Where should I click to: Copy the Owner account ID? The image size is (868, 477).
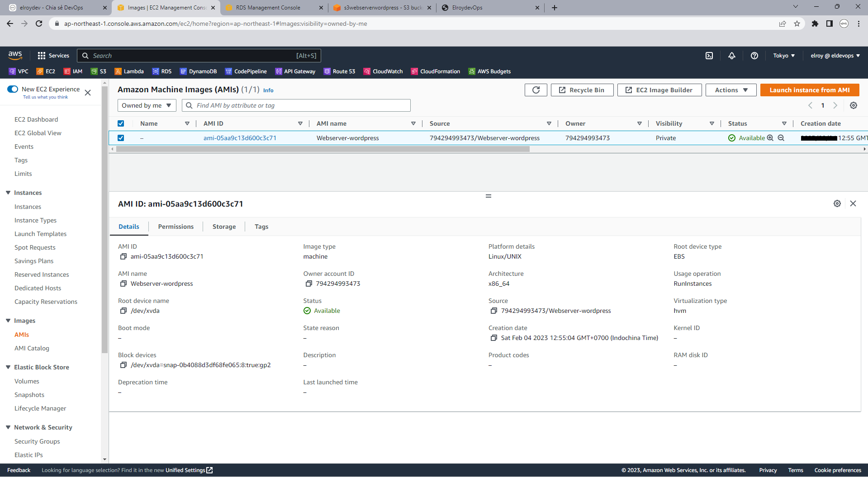tap(308, 283)
